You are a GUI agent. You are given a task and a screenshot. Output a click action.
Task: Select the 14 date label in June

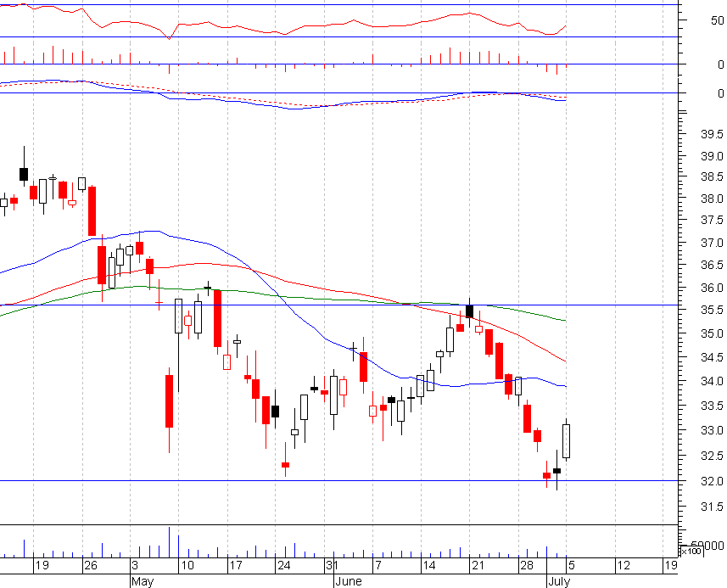pos(429,566)
